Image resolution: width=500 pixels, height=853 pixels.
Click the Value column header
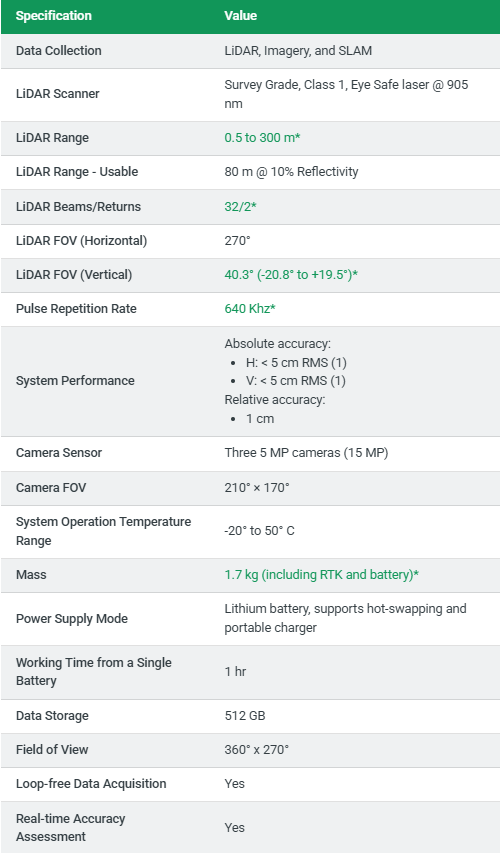[x=240, y=16]
